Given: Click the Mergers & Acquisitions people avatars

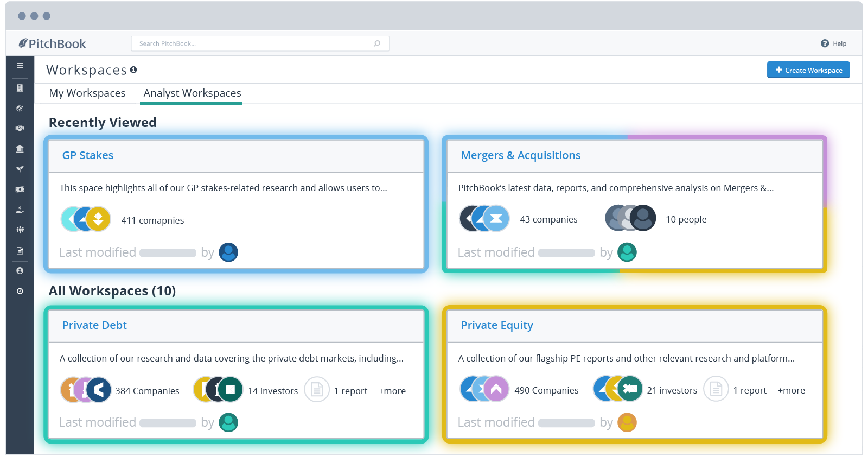Looking at the screenshot, I should [630, 218].
